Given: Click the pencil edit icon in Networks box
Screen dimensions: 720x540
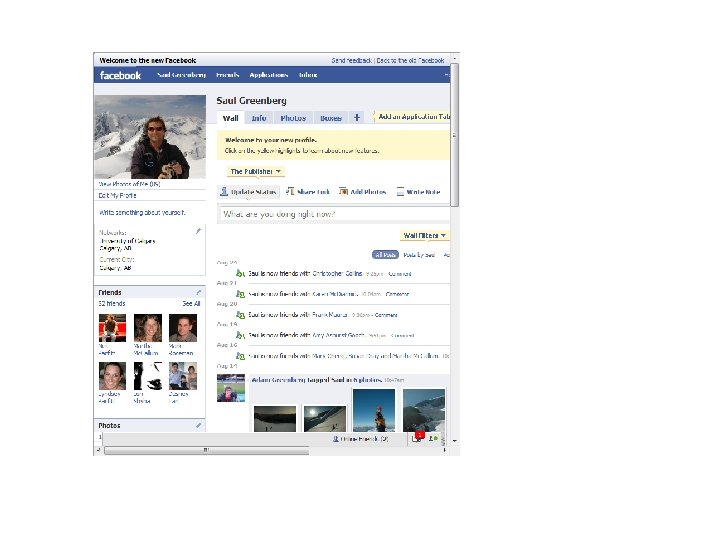Looking at the screenshot, I should 198,231.
